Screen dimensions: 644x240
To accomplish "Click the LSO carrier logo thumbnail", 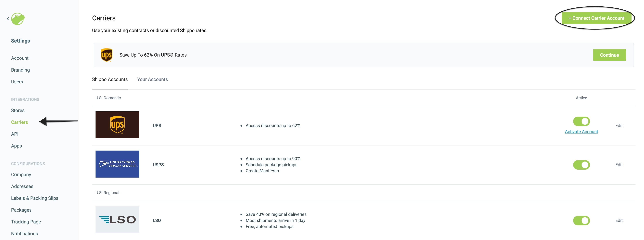I will click(x=117, y=220).
